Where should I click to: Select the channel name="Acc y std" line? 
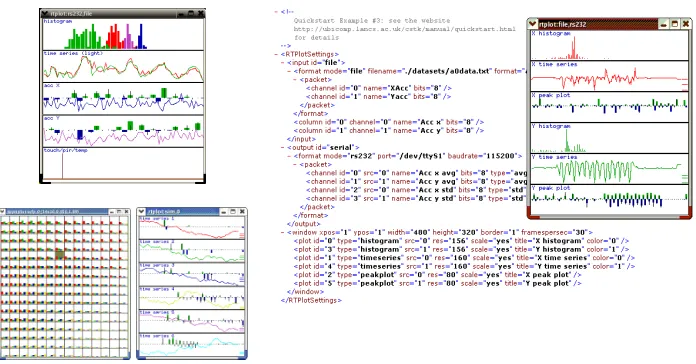click(x=415, y=198)
